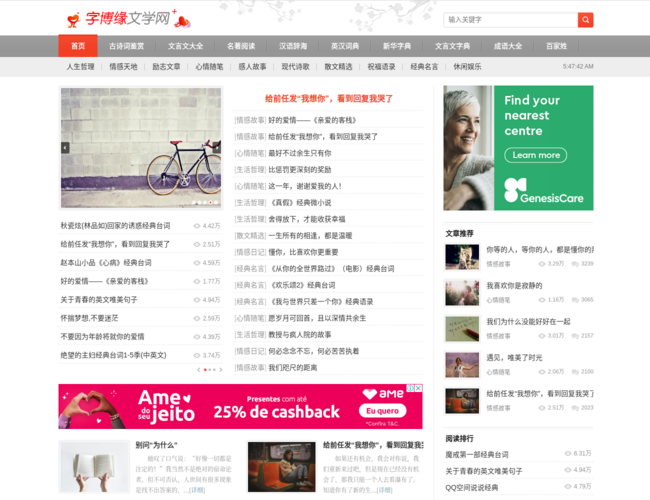
Task: Go to previous slide in bicycle carousel
Action: [x=65, y=148]
